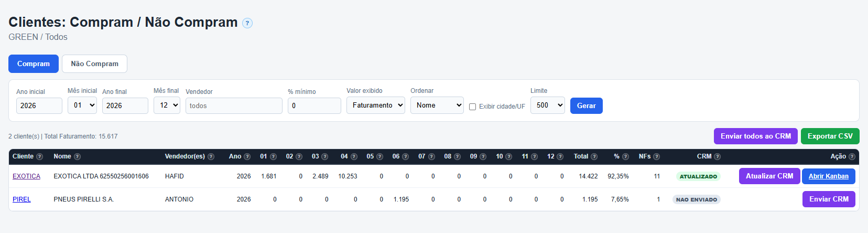Screen dimensions: 868x233
Task: Click help icon beside Vendedor(es) header
Action: (x=211, y=156)
